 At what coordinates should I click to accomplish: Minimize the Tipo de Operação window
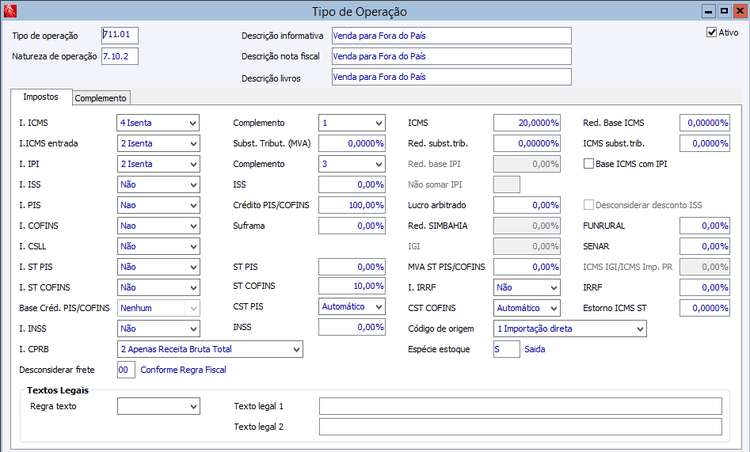coord(708,10)
